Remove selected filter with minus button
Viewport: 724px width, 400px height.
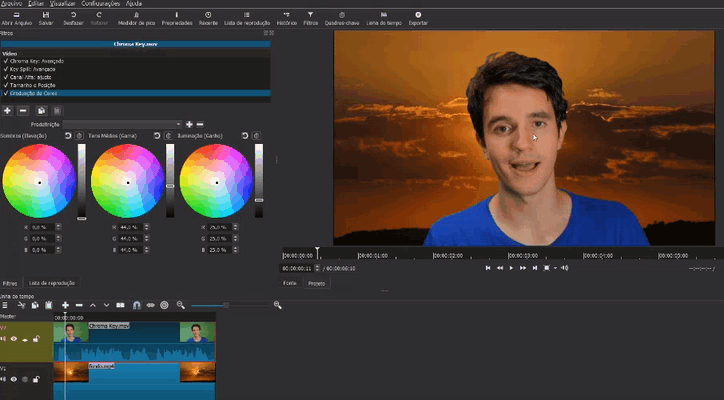[x=23, y=111]
